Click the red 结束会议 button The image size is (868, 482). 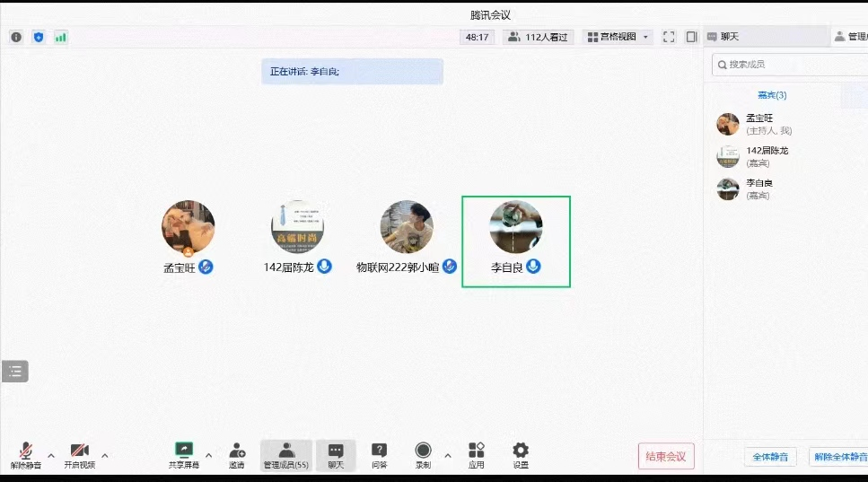[666, 456]
